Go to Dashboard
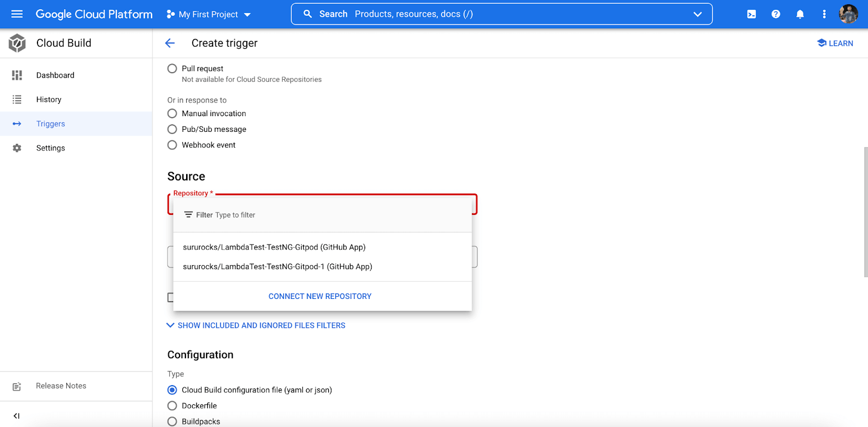Screen dimensions: 868x427 [x=76, y=75]
